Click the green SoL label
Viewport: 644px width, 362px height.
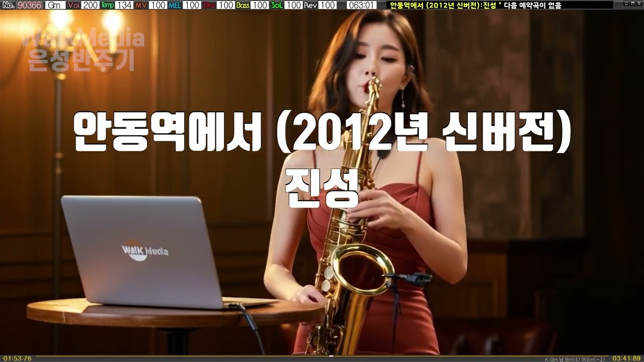[x=277, y=5]
